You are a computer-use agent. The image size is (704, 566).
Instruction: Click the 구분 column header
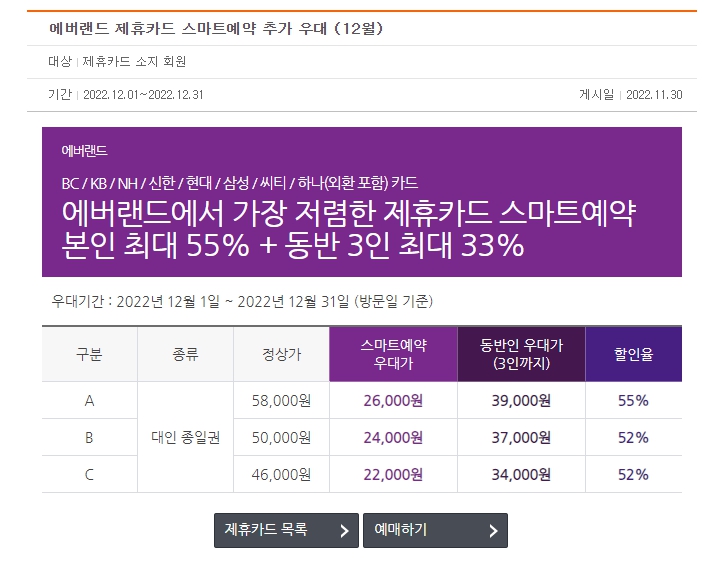click(x=89, y=354)
